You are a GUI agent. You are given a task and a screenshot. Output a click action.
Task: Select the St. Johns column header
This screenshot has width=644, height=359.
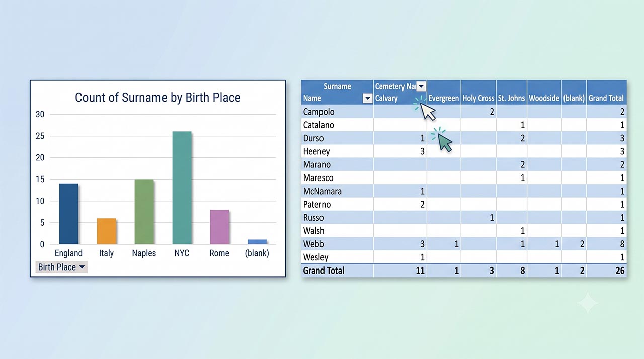tap(511, 98)
